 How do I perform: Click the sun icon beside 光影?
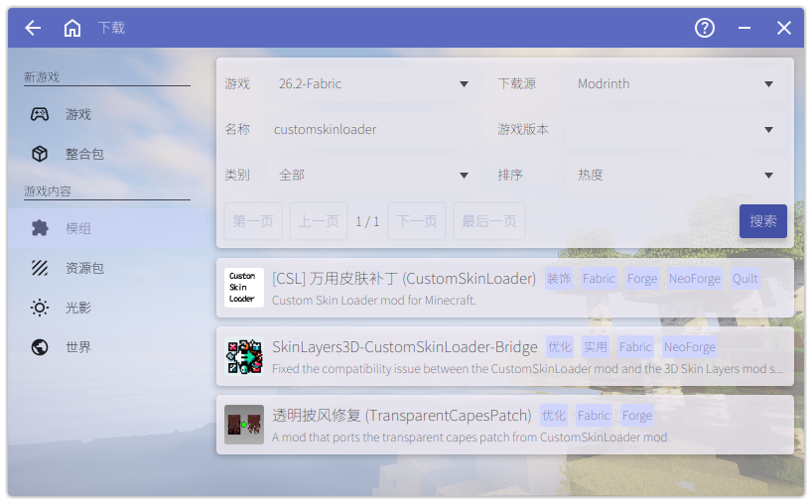click(40, 308)
